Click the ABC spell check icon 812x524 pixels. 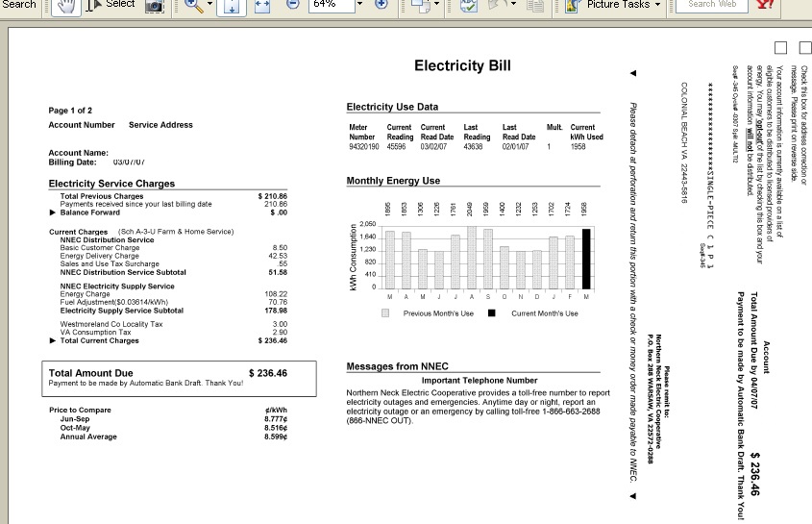pyautogui.click(x=468, y=6)
